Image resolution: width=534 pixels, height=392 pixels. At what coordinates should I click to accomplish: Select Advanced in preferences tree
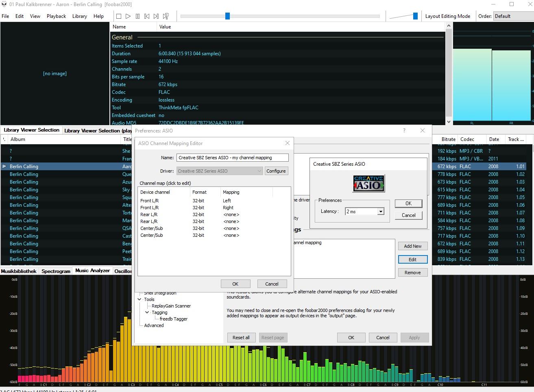(x=154, y=325)
